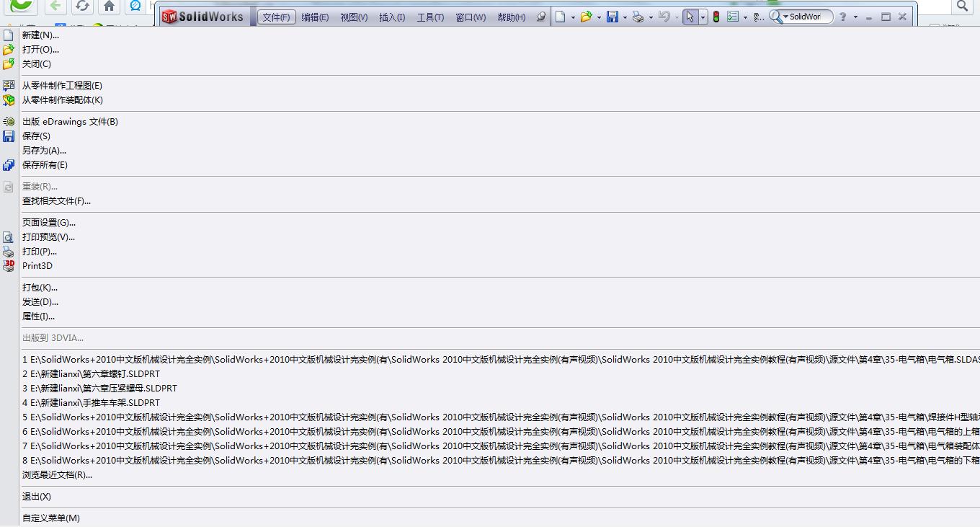The width and height of the screenshot is (980, 527).
Task: Open the 工具(T) menu
Action: click(x=430, y=17)
